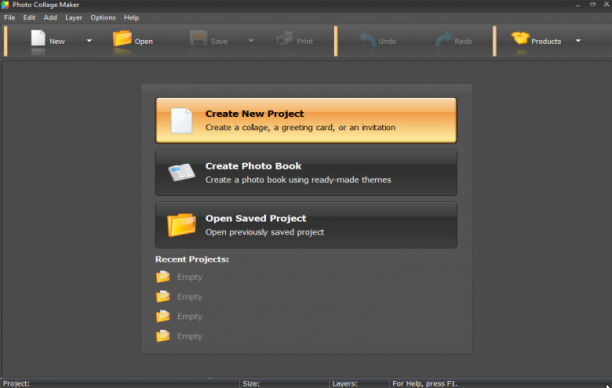This screenshot has height=388, width=612.
Task: Click the Products box icon
Action: point(520,38)
